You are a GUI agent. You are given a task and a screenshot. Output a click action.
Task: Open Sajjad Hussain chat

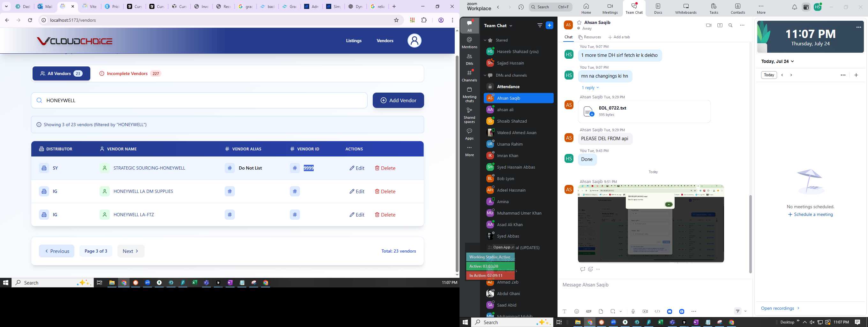[x=510, y=63]
